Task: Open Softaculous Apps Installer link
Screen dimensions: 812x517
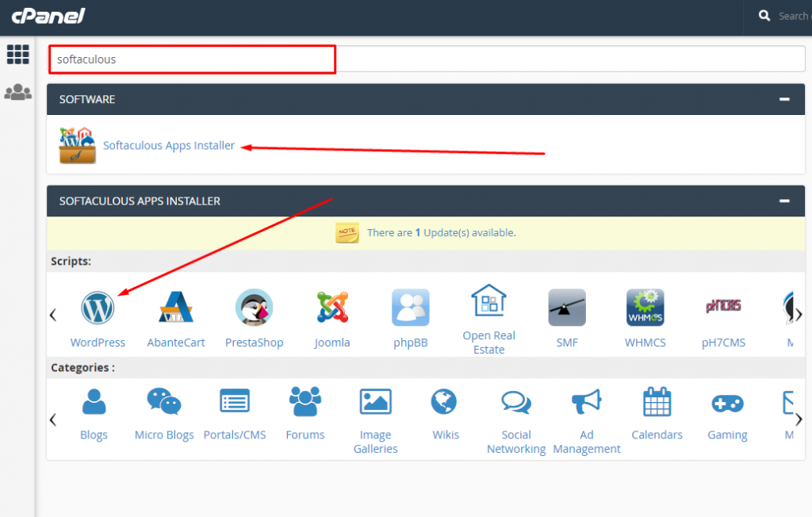Action: tap(168, 145)
